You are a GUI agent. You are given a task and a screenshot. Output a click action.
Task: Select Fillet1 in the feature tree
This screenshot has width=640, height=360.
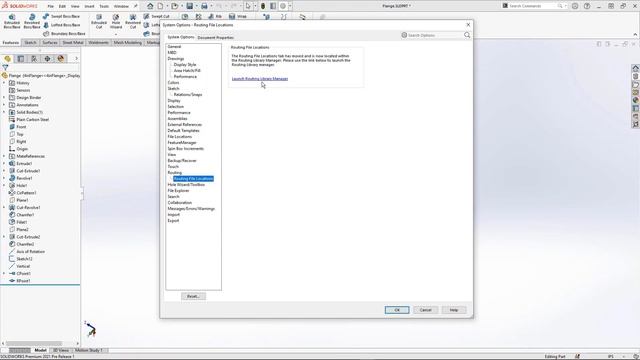[22, 222]
